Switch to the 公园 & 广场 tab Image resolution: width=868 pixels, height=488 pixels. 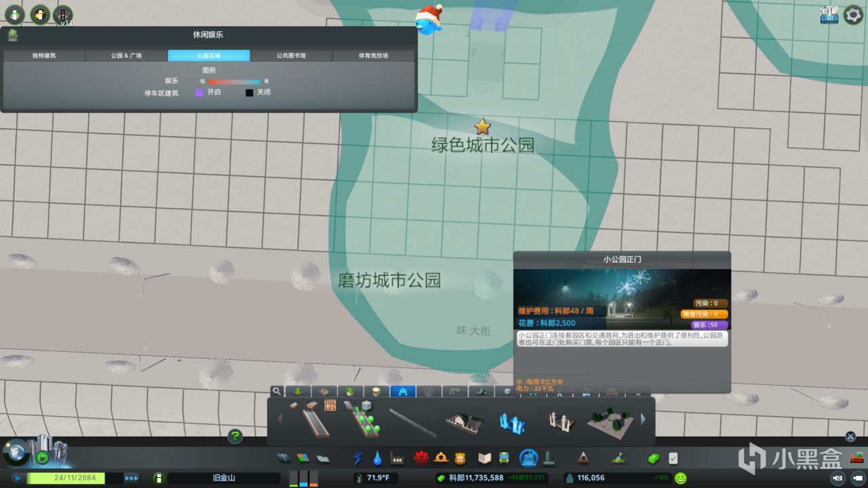tap(126, 56)
